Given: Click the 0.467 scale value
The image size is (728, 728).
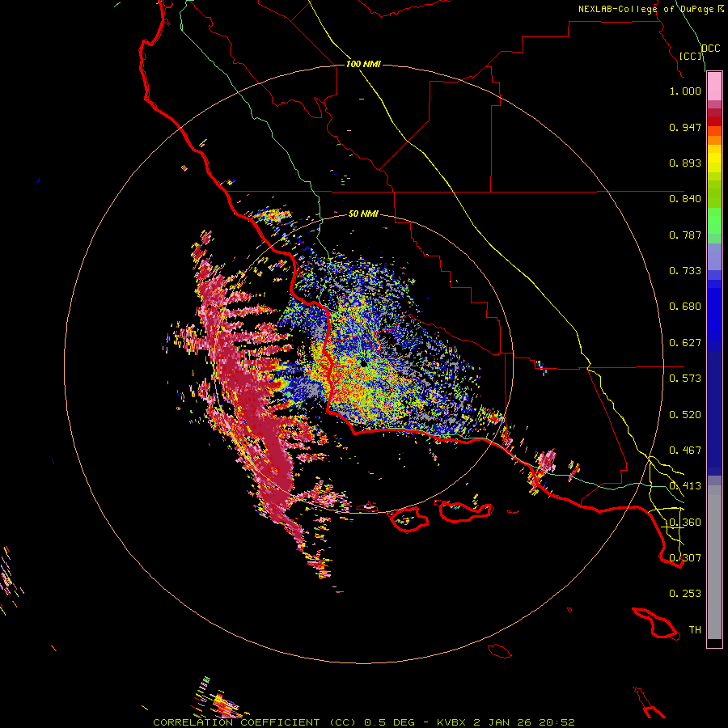Looking at the screenshot, I should 685,451.
